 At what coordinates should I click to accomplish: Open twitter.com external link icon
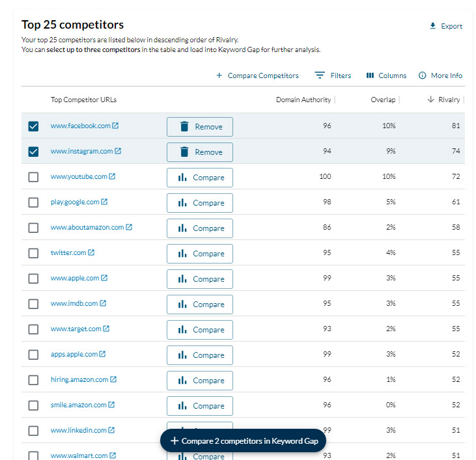91,253
